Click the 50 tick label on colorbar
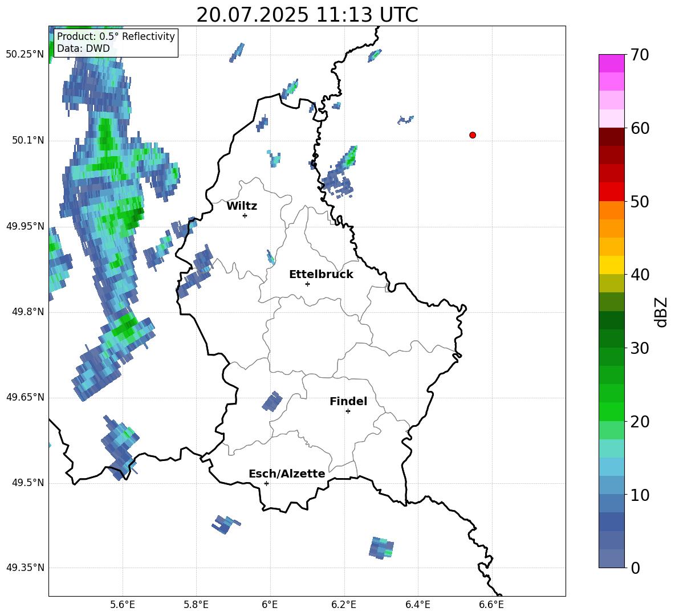Image resolution: width=675 pixels, height=616 pixels. click(640, 201)
